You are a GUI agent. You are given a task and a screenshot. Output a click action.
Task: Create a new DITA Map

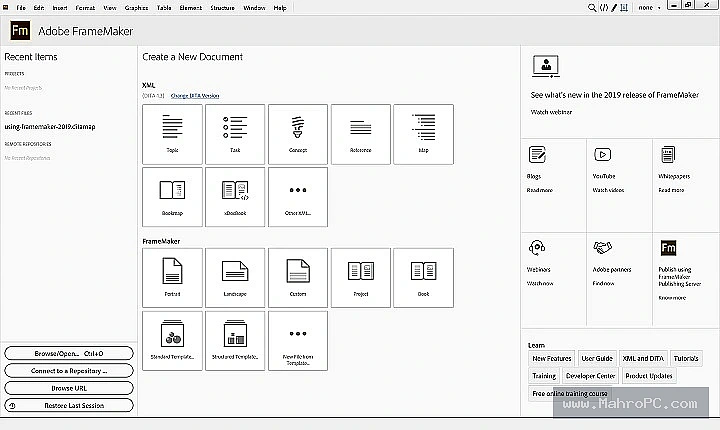click(423, 134)
